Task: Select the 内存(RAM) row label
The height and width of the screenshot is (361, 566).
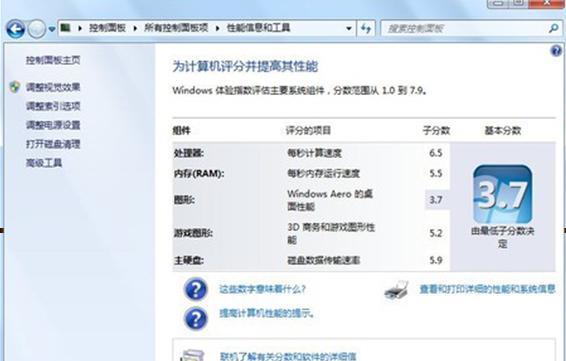Action: pos(199,174)
